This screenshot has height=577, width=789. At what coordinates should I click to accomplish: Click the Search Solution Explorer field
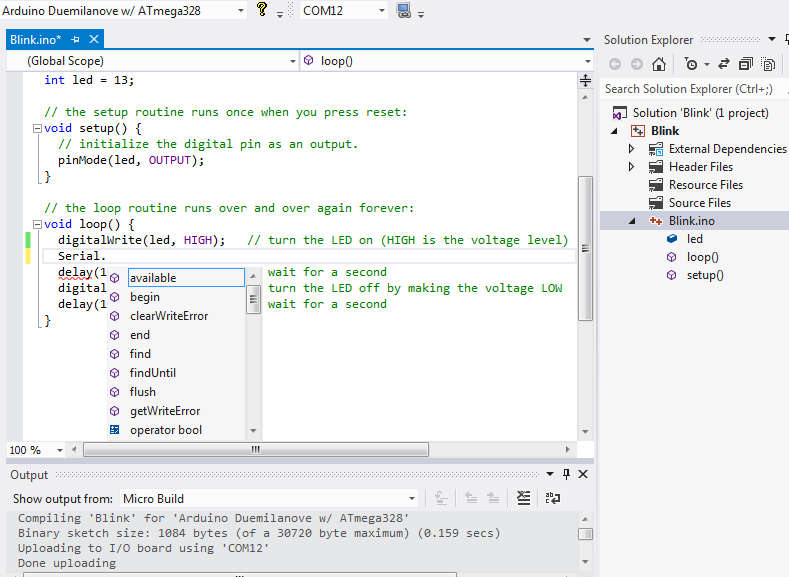click(692, 89)
